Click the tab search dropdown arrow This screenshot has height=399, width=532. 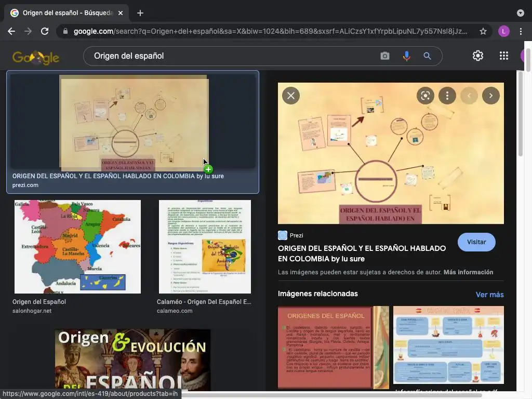pos(520,13)
